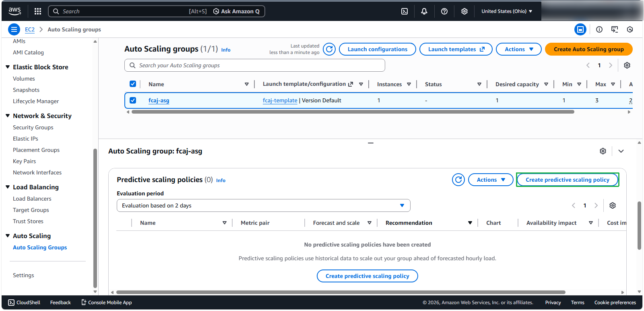The image size is (644, 311).
Task: Go to previous page of predictive policies
Action: [x=574, y=205]
